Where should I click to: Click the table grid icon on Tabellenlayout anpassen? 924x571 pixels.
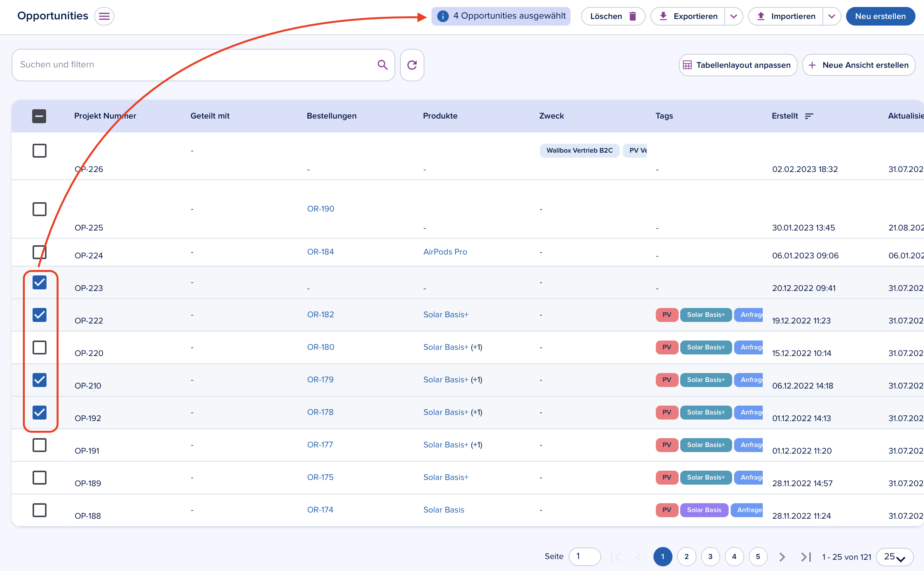point(687,65)
